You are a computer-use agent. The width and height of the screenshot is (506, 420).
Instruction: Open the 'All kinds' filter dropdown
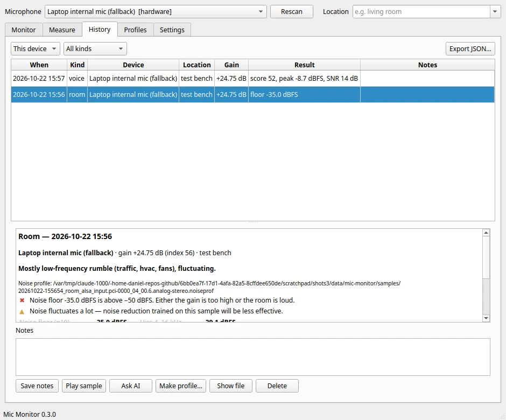click(x=95, y=49)
